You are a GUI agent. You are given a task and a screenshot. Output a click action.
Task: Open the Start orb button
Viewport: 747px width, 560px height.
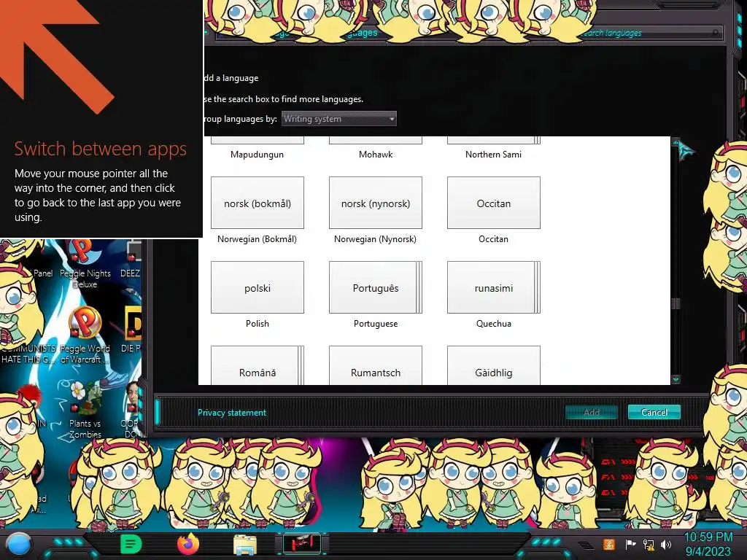[19, 545]
